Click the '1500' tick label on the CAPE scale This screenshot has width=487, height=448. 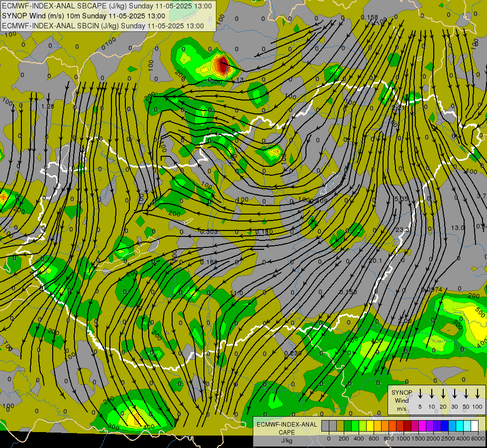pos(418,439)
